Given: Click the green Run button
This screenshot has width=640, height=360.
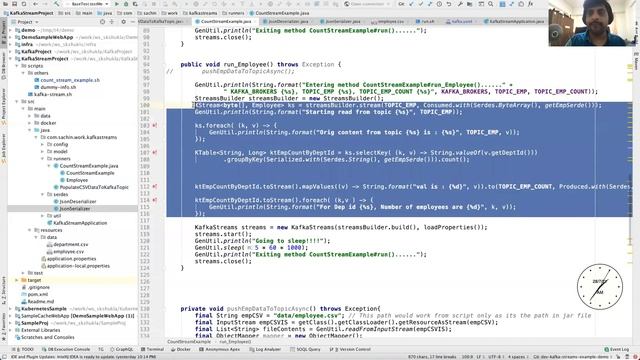Looking at the screenshot, I should [x=117, y=4].
